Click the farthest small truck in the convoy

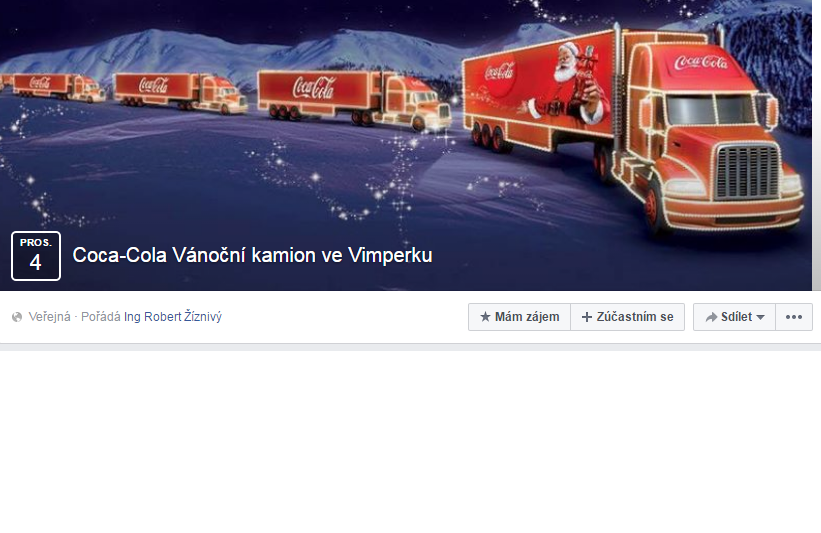click(x=53, y=87)
